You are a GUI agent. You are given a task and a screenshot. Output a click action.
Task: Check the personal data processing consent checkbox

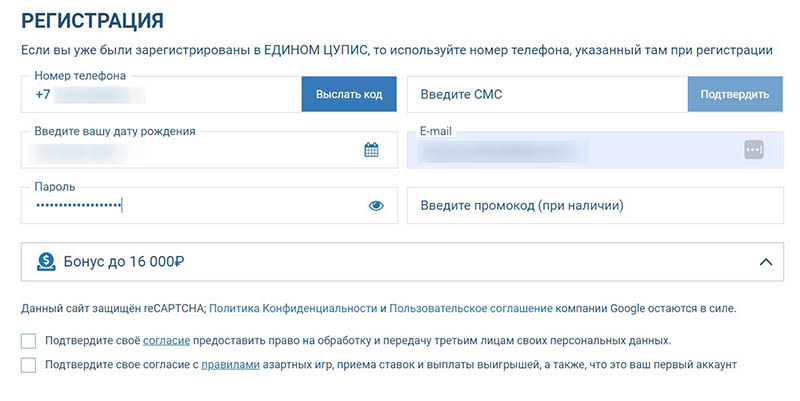[29, 341]
